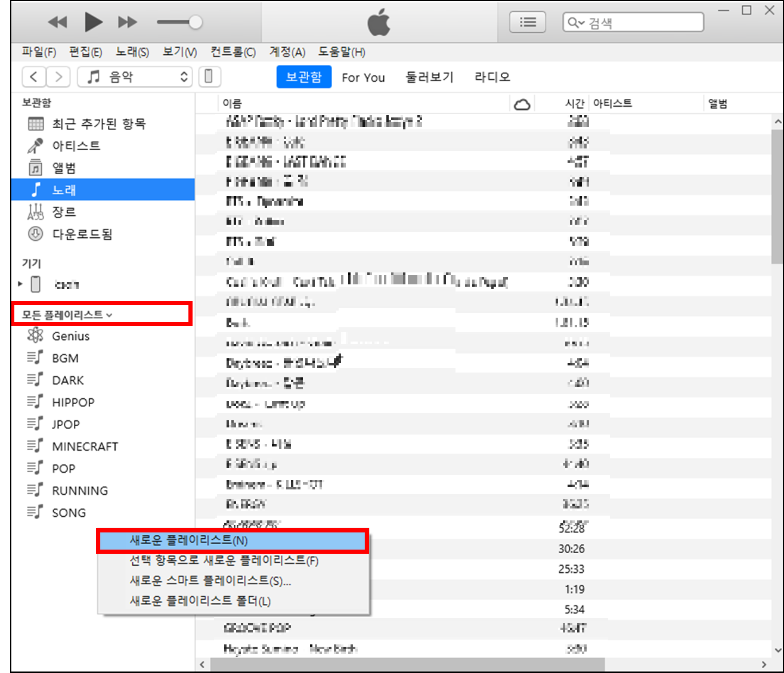Select the 보관함 tab
This screenshot has width=784, height=673.
pyautogui.click(x=304, y=77)
